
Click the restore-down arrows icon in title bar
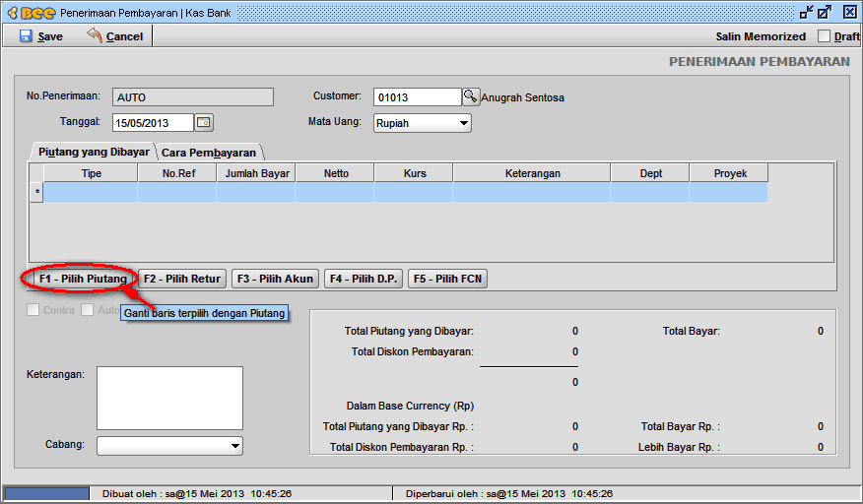[807, 13]
